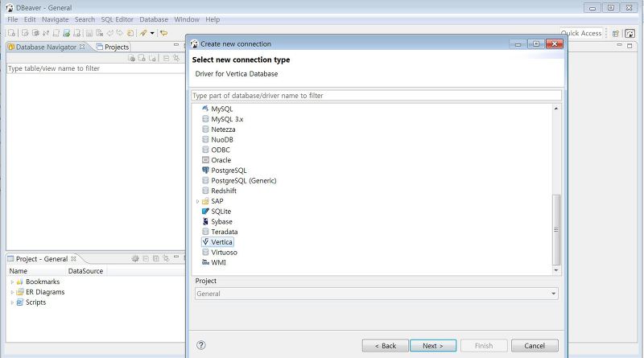Image resolution: width=644 pixels, height=358 pixels.
Task: Close the Project - General tab with its X
Action: (x=73, y=259)
